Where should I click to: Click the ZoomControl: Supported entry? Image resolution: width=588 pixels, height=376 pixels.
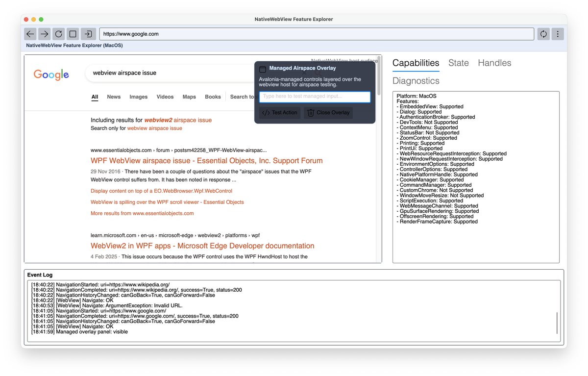[x=426, y=138]
